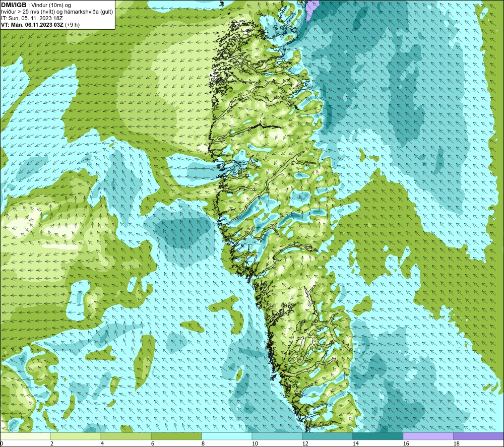Click the 'Vindur (10m) og' label
This screenshot has width=504, height=447.
[x=52, y=6]
